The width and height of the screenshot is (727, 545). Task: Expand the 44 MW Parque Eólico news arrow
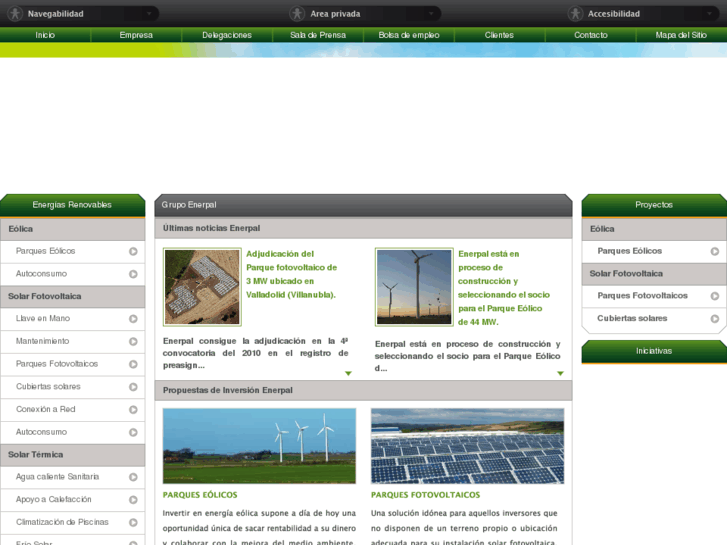pyautogui.click(x=560, y=373)
